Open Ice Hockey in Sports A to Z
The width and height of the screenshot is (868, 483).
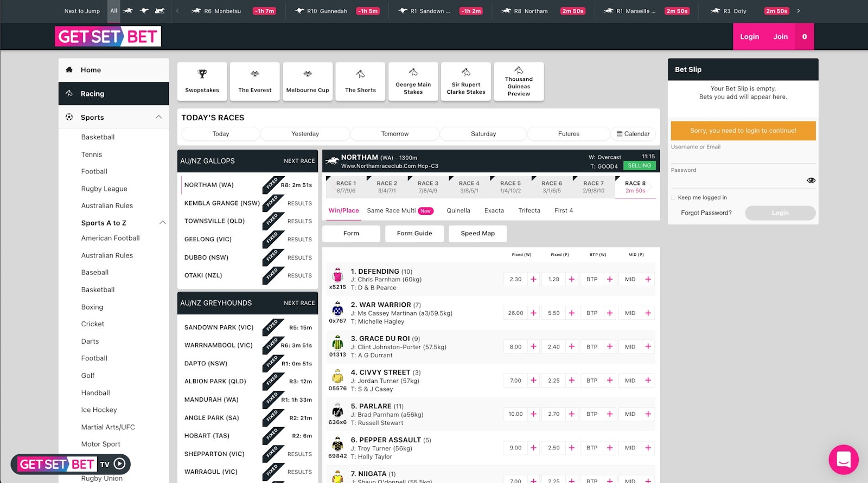99,410
